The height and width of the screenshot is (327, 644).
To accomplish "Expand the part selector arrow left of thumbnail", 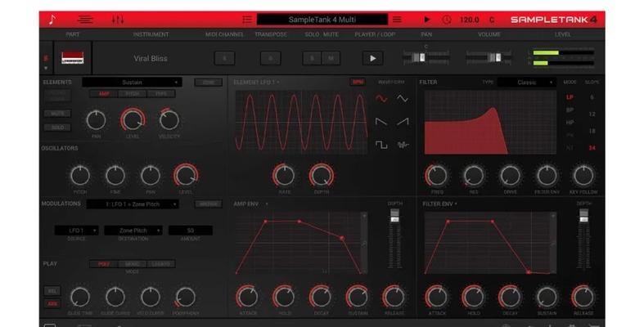I will [x=46, y=68].
